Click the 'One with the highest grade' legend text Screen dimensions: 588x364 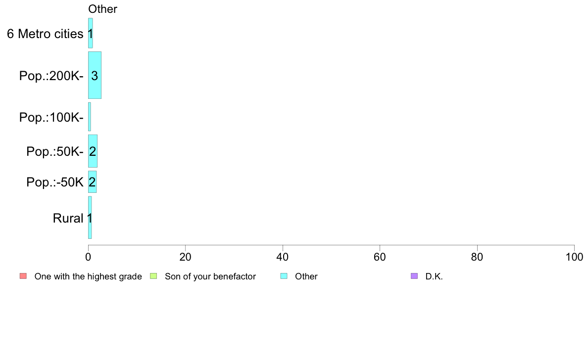point(88,276)
